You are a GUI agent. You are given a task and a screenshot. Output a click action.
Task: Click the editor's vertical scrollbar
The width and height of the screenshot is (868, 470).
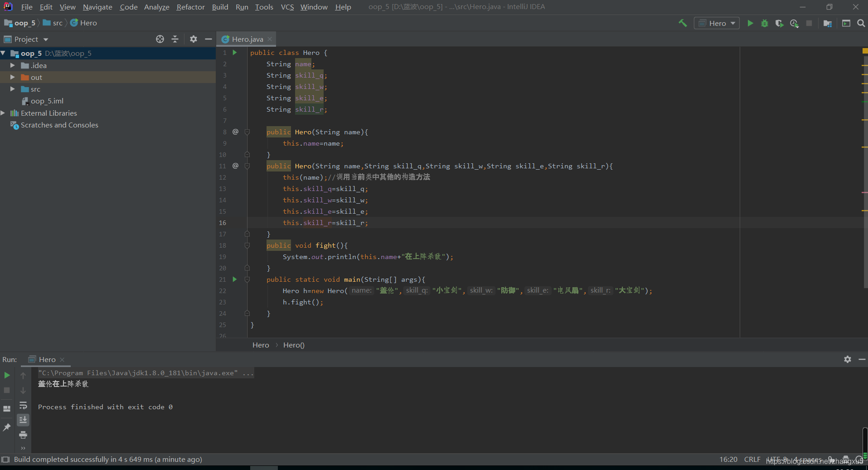coord(865,172)
